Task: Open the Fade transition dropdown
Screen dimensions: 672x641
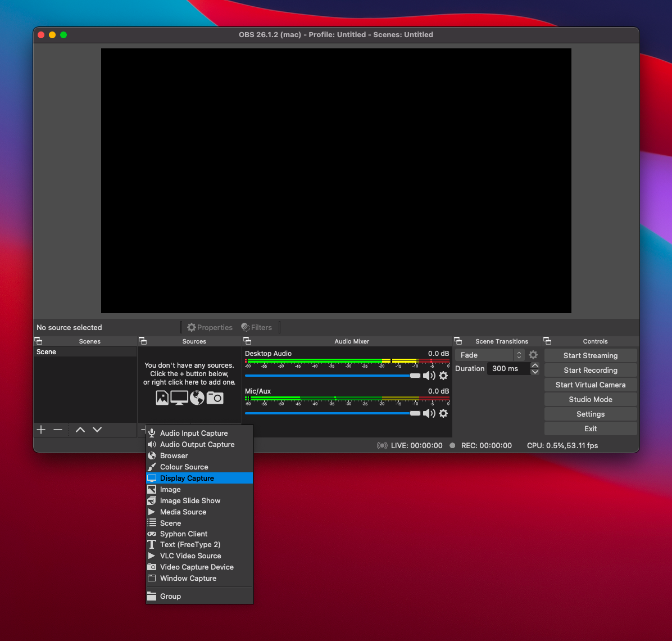Action: pos(490,355)
